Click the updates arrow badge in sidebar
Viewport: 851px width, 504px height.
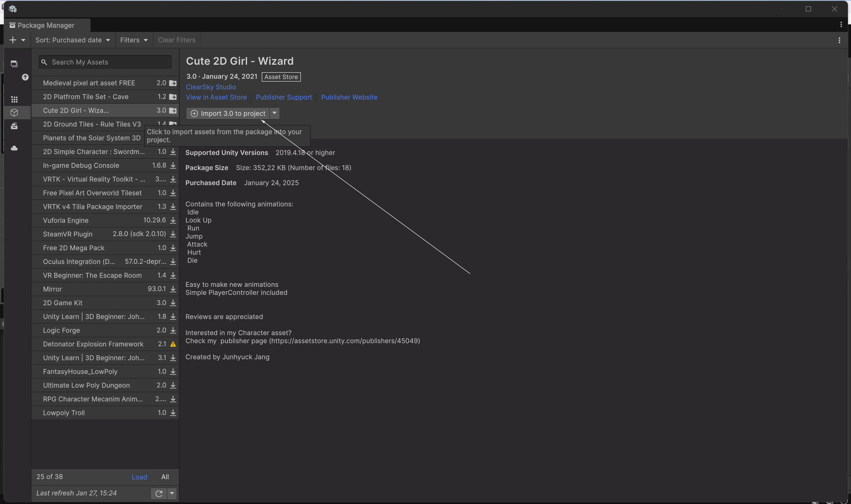(x=25, y=77)
